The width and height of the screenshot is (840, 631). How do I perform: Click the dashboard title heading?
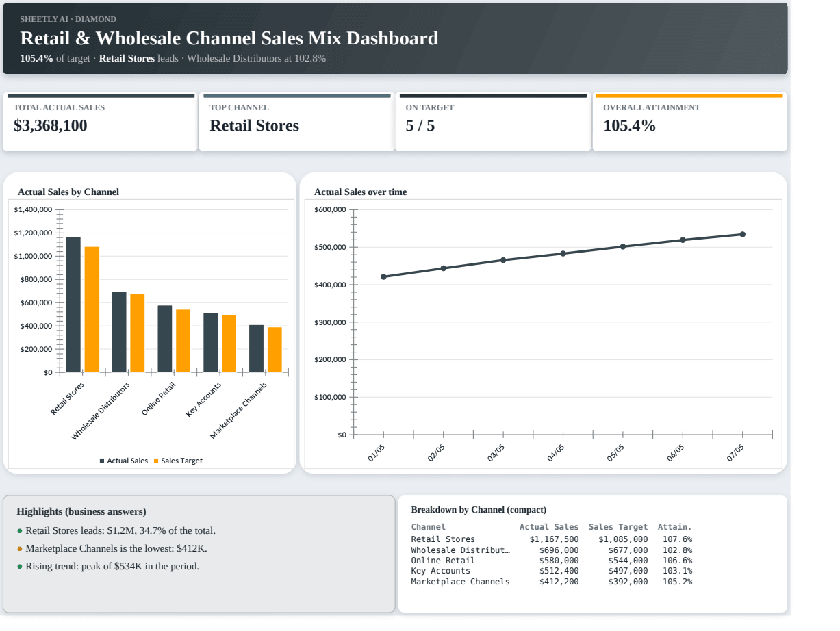[x=229, y=38]
